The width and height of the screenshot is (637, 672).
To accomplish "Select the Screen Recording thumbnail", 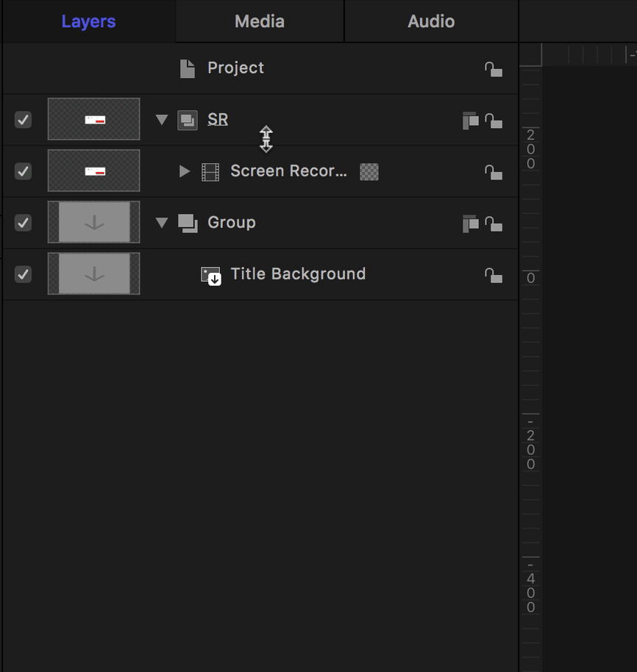I will tap(94, 171).
